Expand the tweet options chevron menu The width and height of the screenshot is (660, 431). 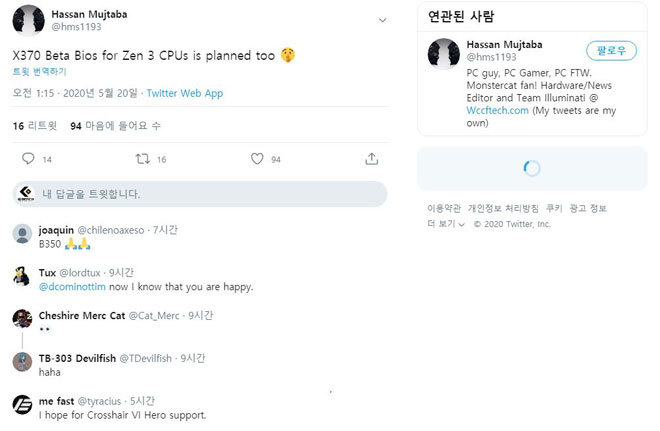(382, 20)
